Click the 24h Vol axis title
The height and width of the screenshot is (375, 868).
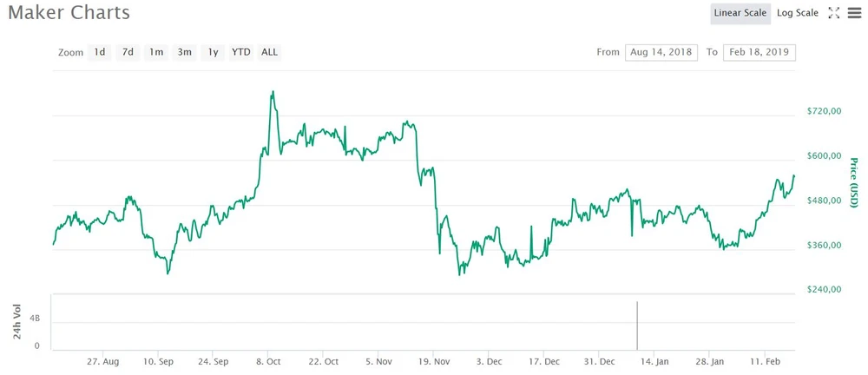click(16, 323)
